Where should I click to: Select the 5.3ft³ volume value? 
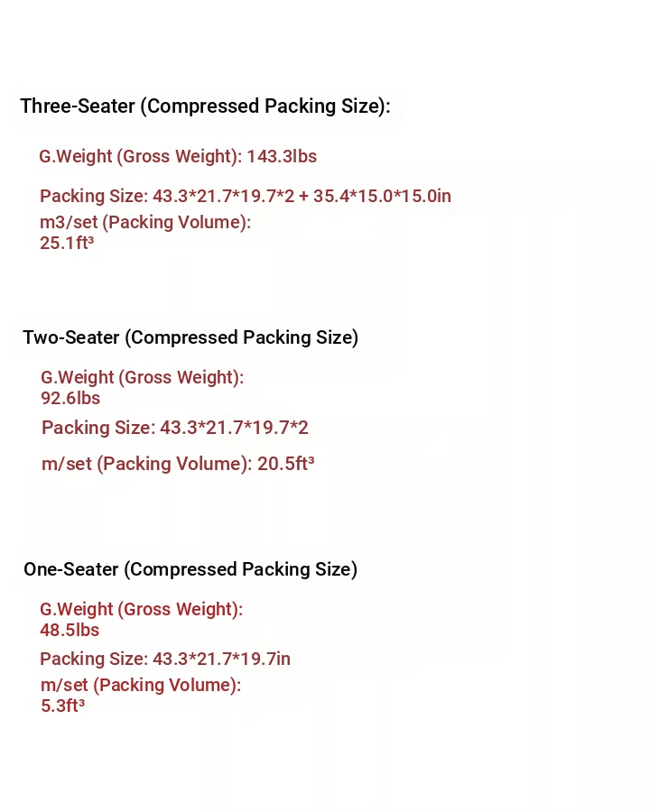[62, 706]
